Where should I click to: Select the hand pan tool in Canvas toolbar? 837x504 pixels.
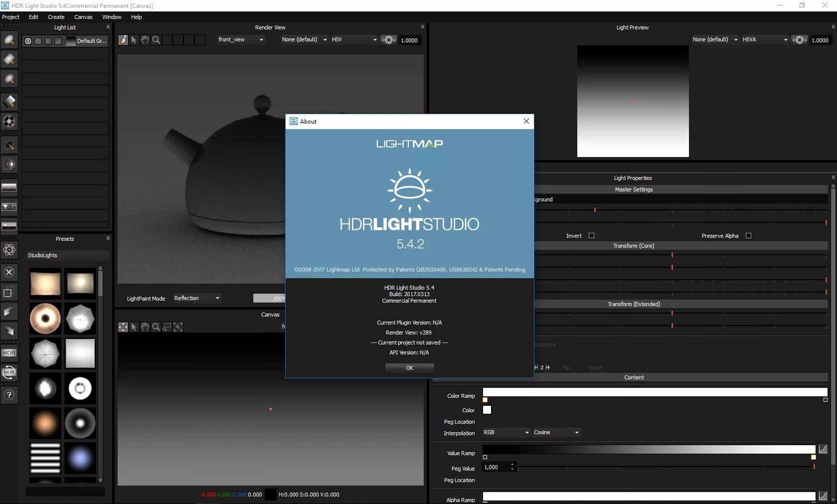[145, 327]
